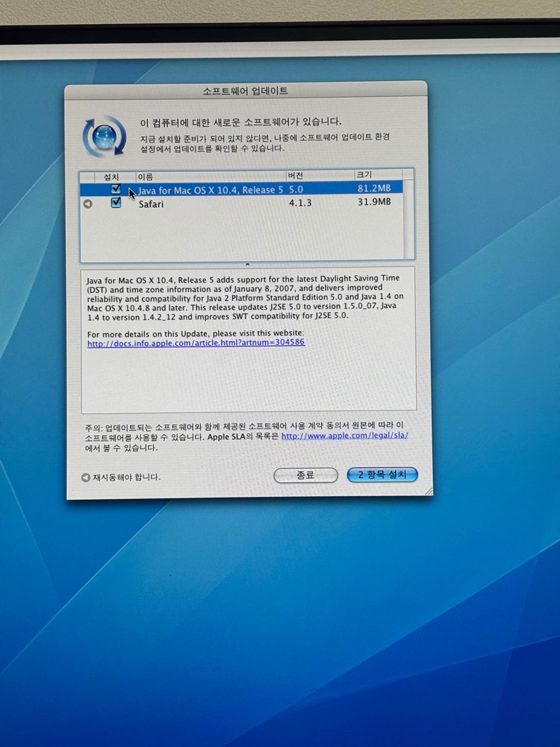The height and width of the screenshot is (747, 560).
Task: Click the Software Update globe icon
Action: 104,137
